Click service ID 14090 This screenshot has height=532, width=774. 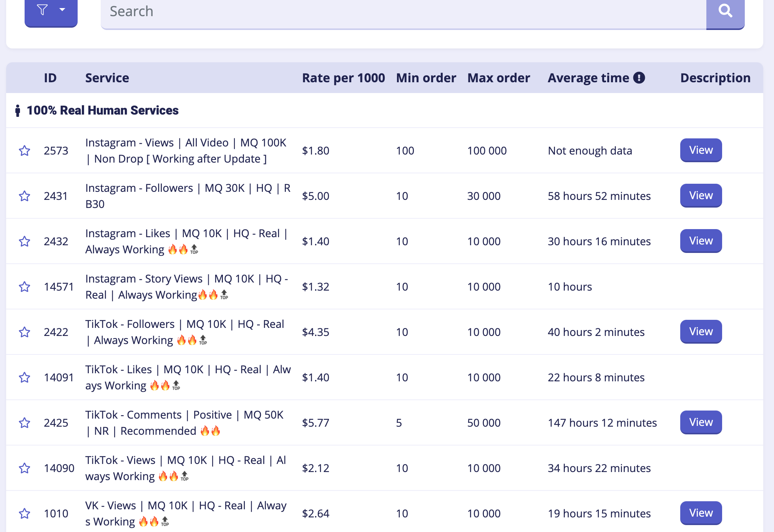tap(59, 468)
